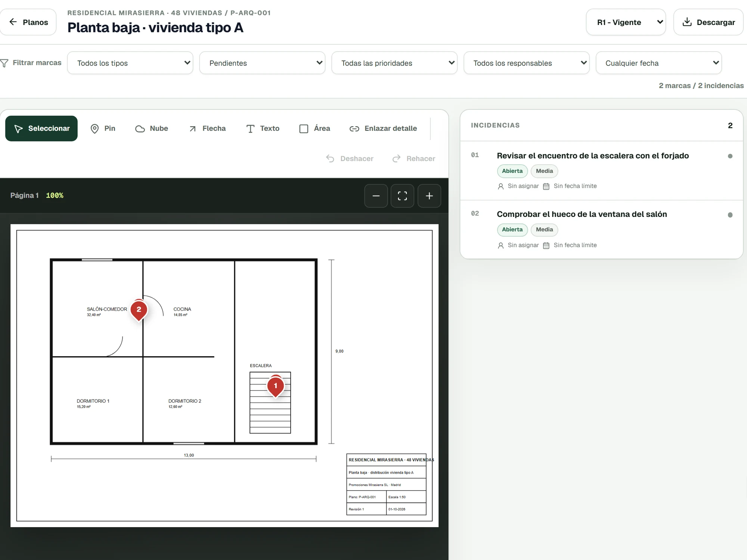
Task: Fit plan to screen button
Action: point(402,196)
